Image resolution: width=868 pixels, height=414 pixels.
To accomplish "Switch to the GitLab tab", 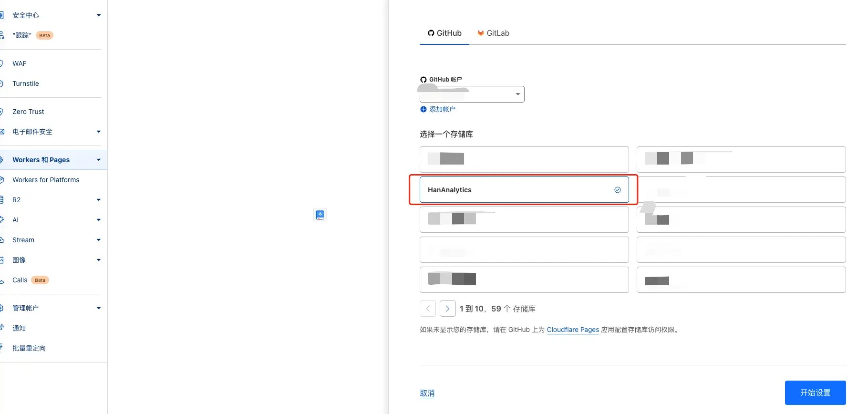I will (x=493, y=33).
